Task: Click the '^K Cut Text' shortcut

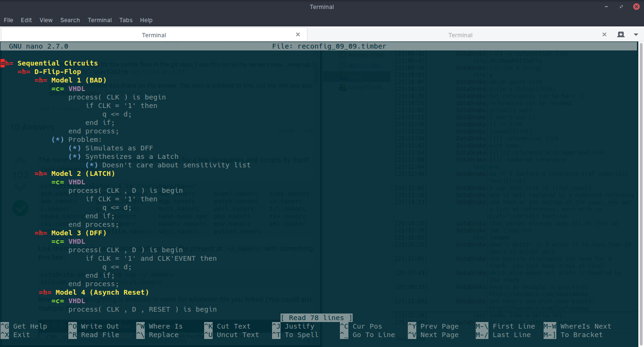Action: (227, 326)
